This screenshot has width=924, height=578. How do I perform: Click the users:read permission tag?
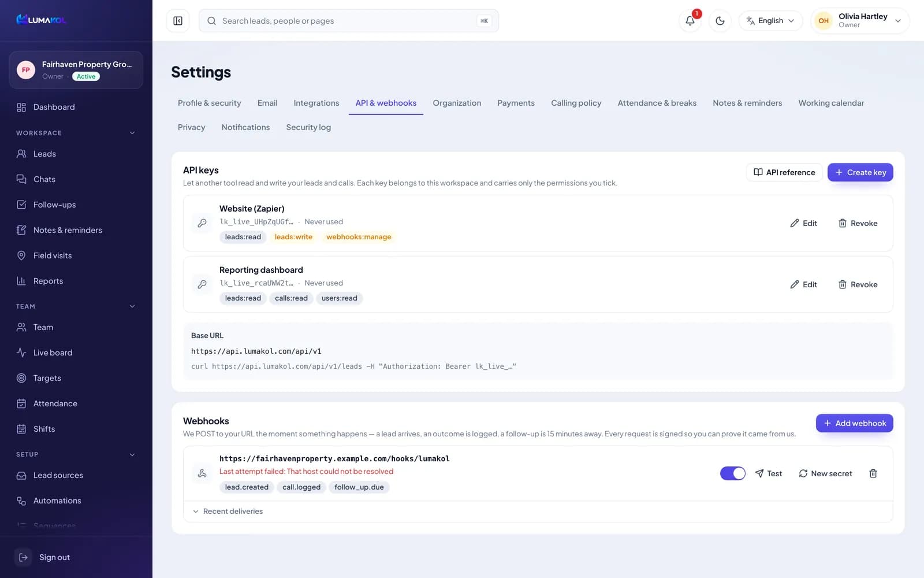pos(340,298)
